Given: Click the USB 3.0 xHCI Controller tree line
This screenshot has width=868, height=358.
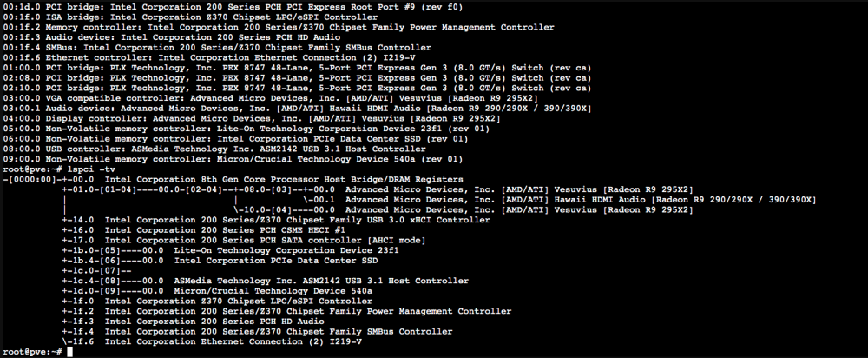Looking at the screenshot, I should [276, 220].
